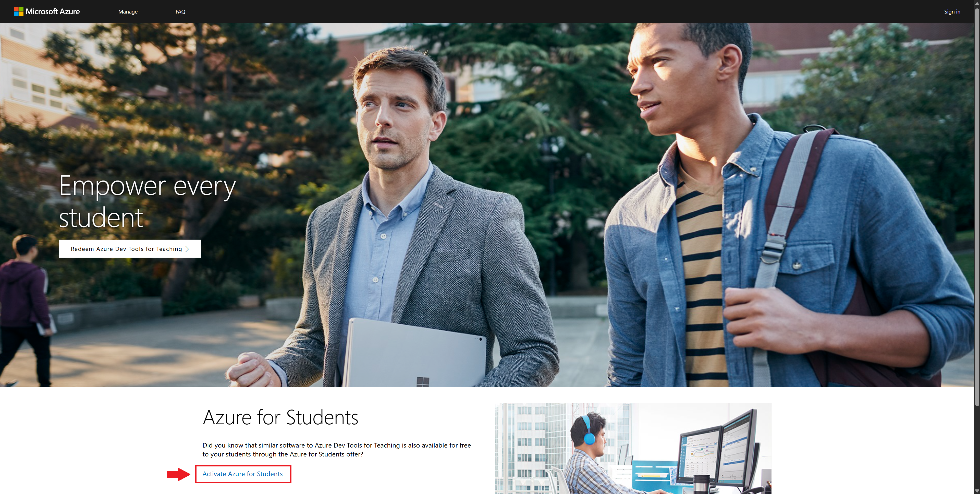This screenshot has width=980, height=494.
Task: Click the Microsoft Azure brand text
Action: [x=53, y=11]
